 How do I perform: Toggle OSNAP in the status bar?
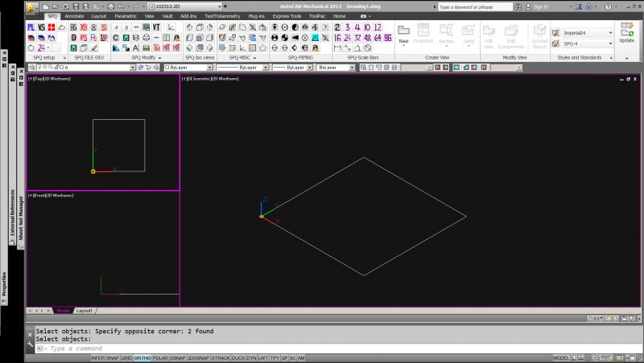(180, 357)
